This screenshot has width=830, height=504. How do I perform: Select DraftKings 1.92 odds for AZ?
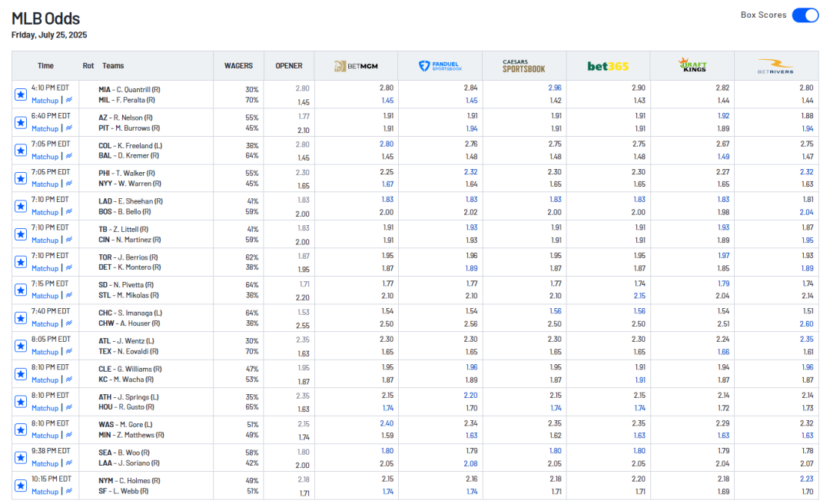point(723,116)
